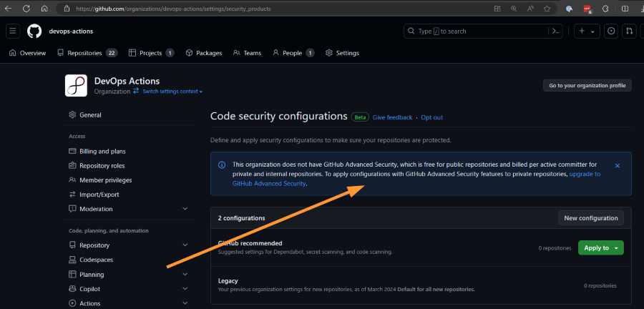Open the People tab
Screen dimensions: 644x309
(x=293, y=53)
